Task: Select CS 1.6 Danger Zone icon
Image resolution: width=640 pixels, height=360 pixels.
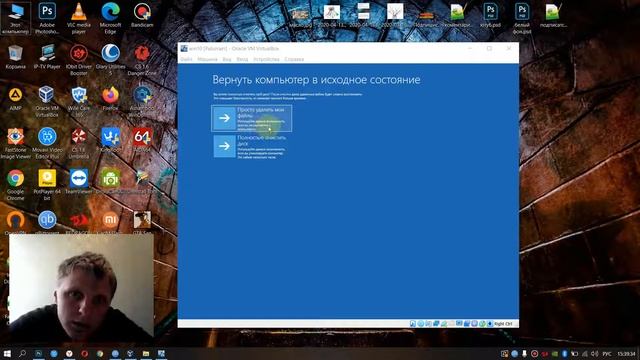Action: pyautogui.click(x=142, y=60)
